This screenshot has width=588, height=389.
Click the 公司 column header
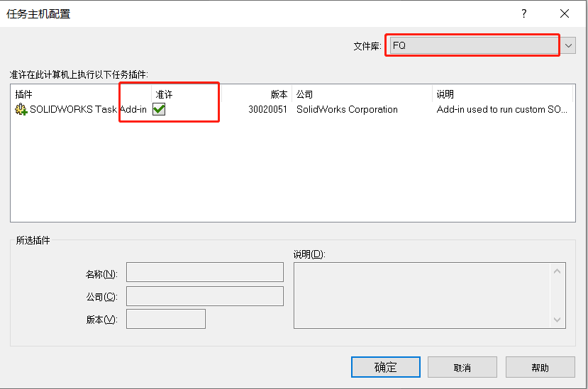(x=362, y=94)
